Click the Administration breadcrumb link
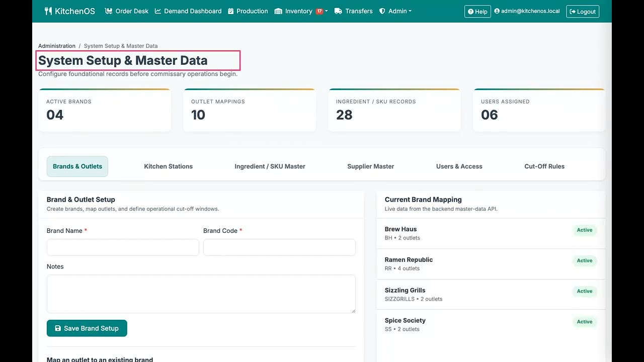 57,46
